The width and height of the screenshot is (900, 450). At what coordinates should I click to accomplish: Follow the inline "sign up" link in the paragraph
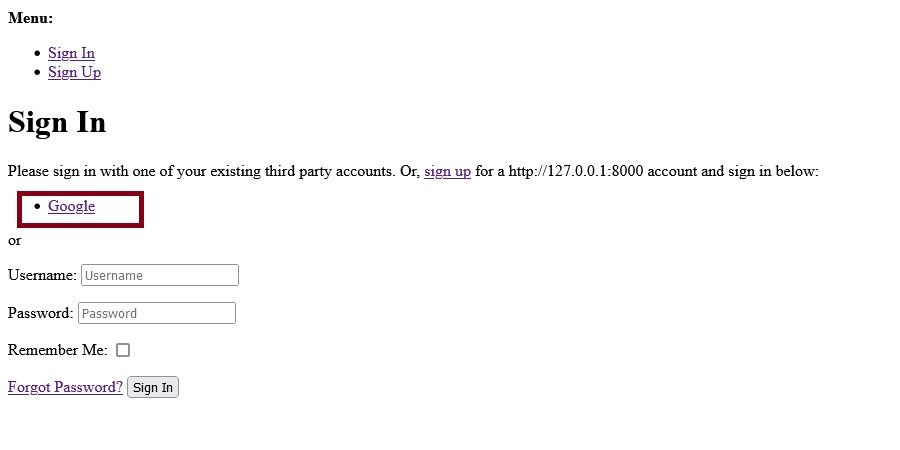point(447,171)
